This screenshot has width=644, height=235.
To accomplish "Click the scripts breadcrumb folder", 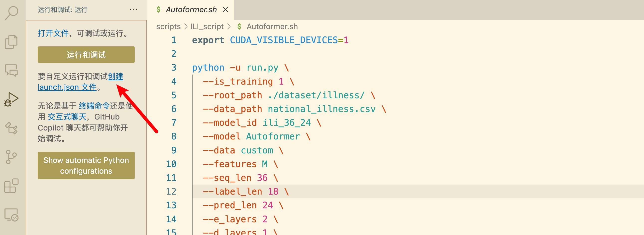I will 169,26.
